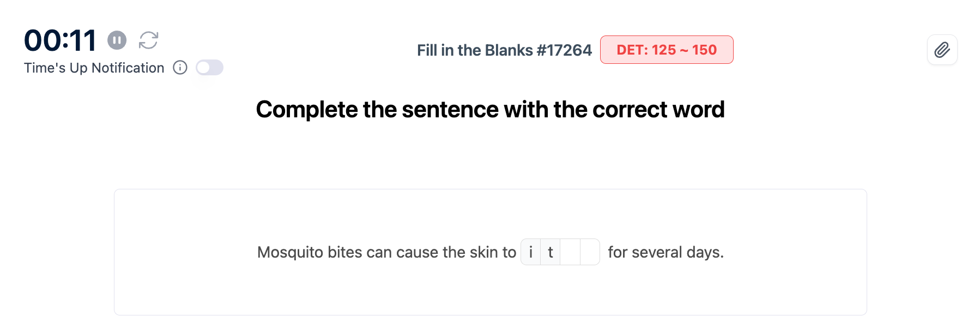The image size is (980, 322).
Task: Focus the last empty letter box
Action: click(x=590, y=252)
